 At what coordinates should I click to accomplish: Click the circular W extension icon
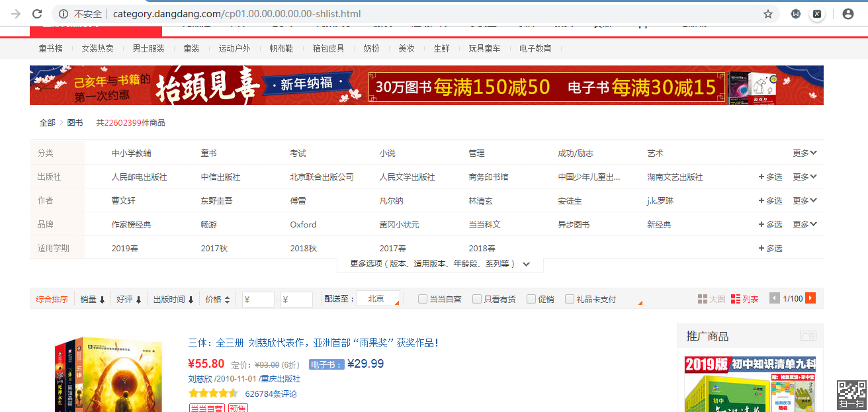[796, 14]
